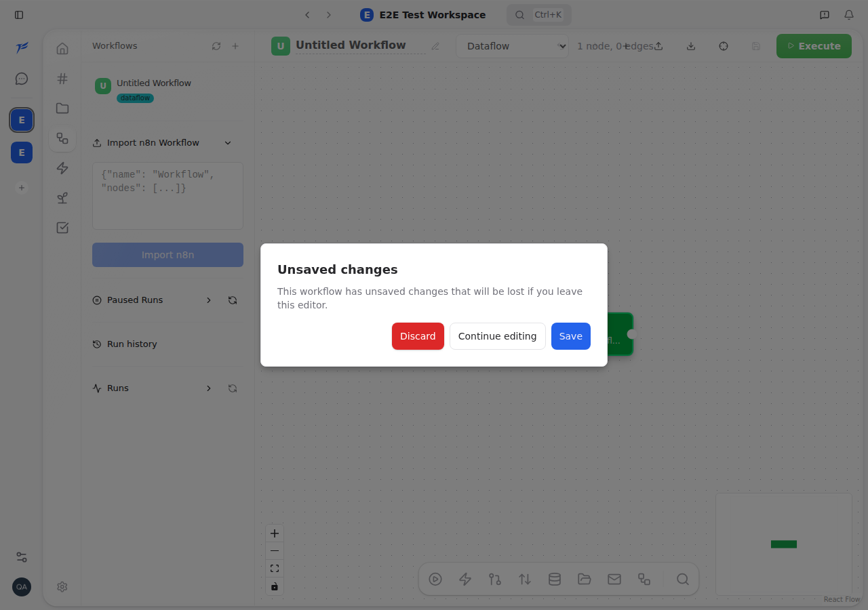The image size is (868, 610).
Task: Click the sub-workflow icon in the palette
Action: [x=644, y=579]
